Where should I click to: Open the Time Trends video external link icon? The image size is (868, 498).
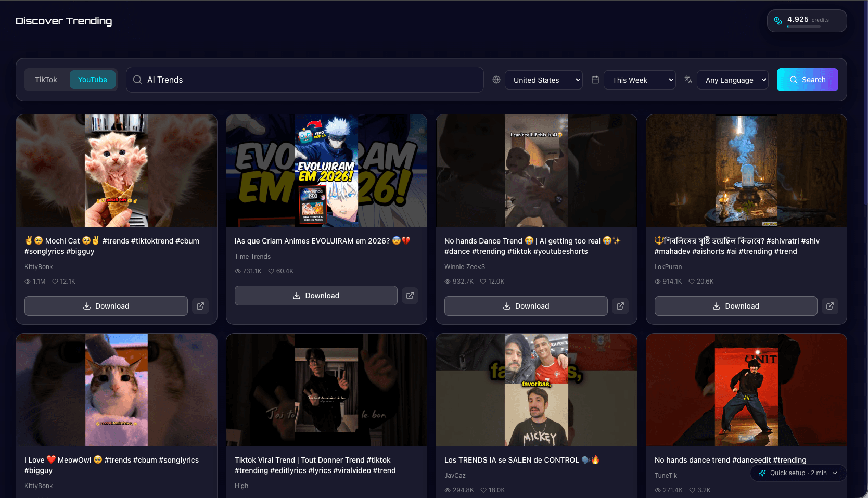(x=410, y=296)
